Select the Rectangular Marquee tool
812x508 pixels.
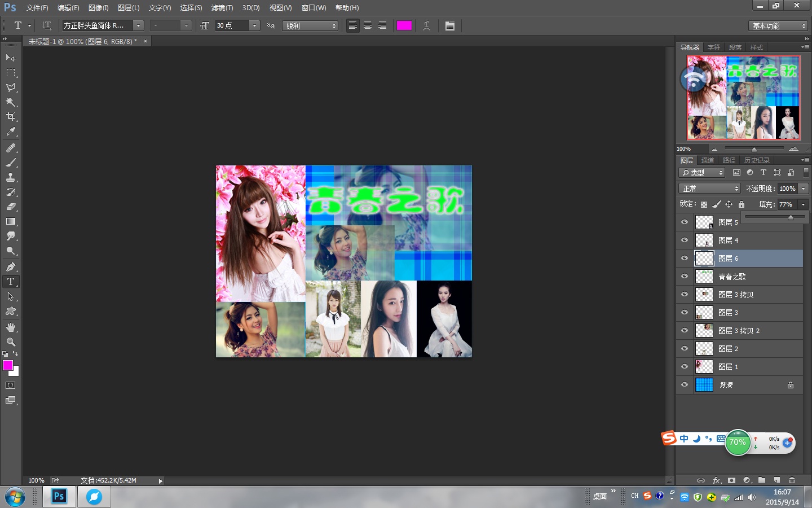[x=11, y=72]
